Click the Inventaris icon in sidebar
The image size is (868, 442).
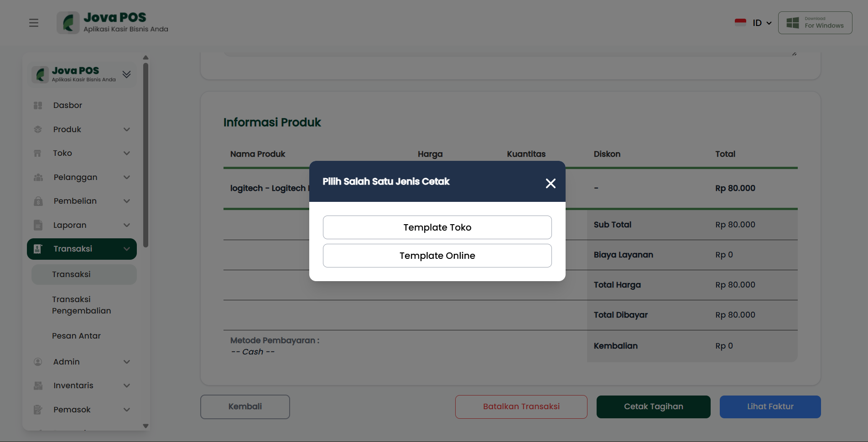(38, 385)
